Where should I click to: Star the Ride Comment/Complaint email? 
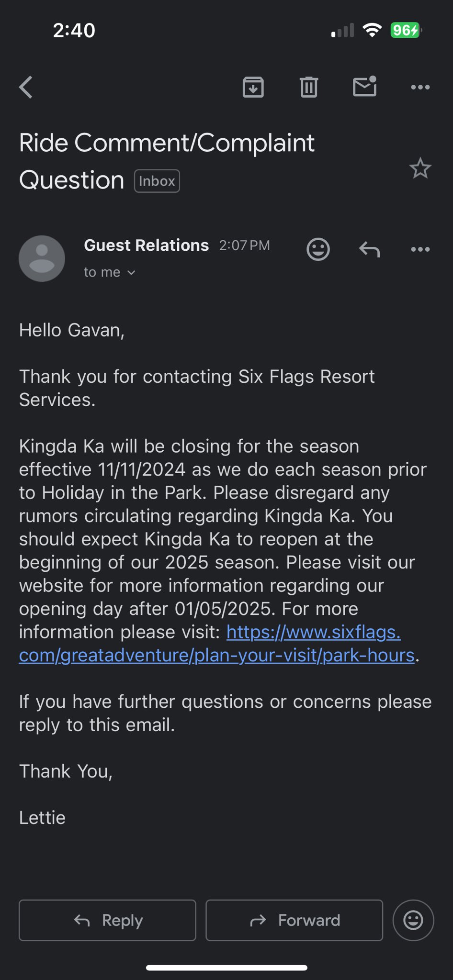pyautogui.click(x=420, y=168)
